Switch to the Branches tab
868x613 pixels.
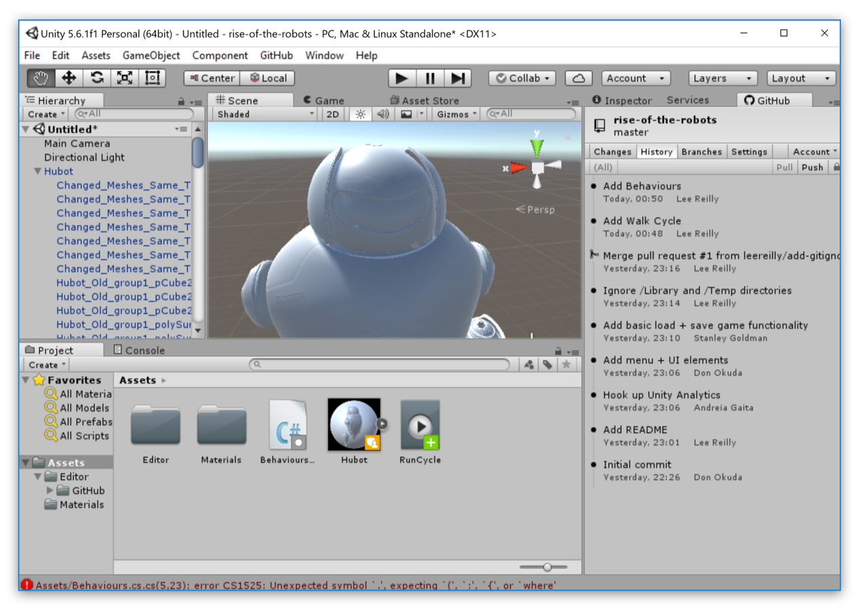[x=702, y=151]
